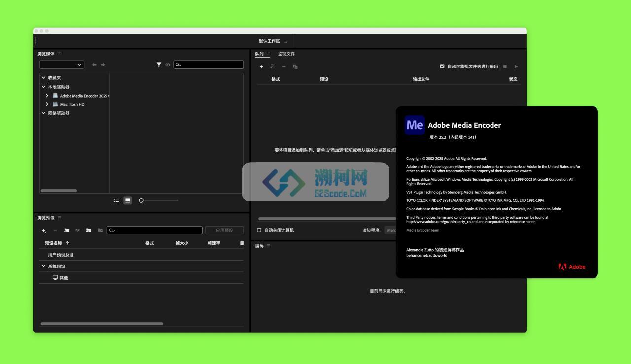Image resolution: width=631 pixels, height=364 pixels.
Task: Click the file type filter funnel icon
Action: click(159, 65)
